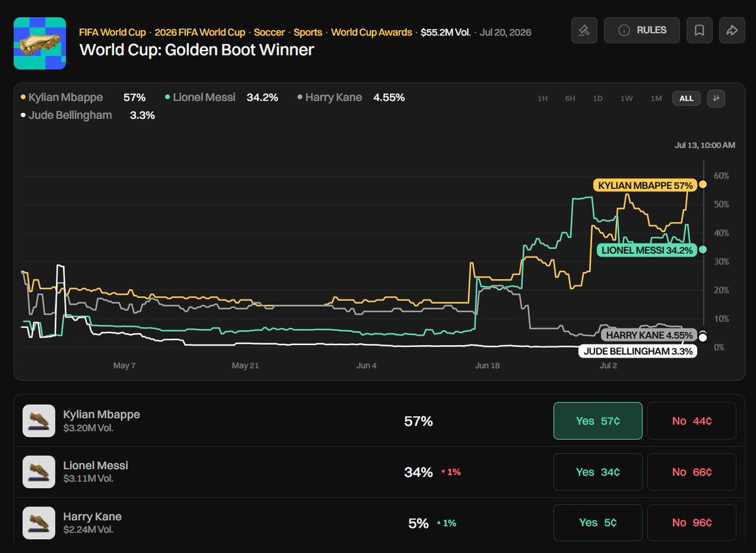
Task: Click the Lionel Messi row boot icon
Action: (38, 472)
